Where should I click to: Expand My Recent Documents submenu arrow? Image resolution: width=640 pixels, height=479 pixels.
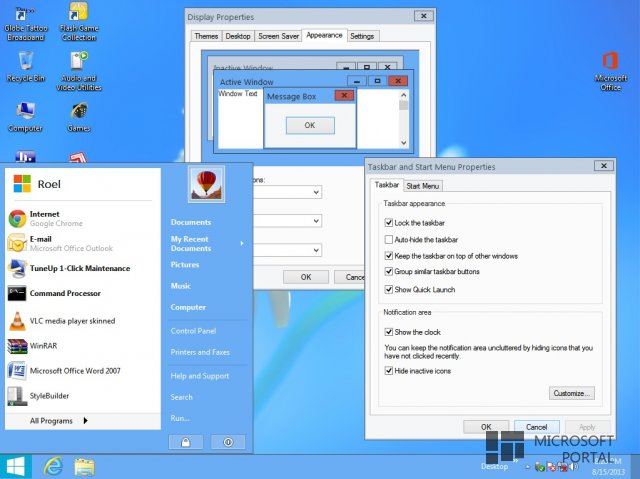[242, 244]
